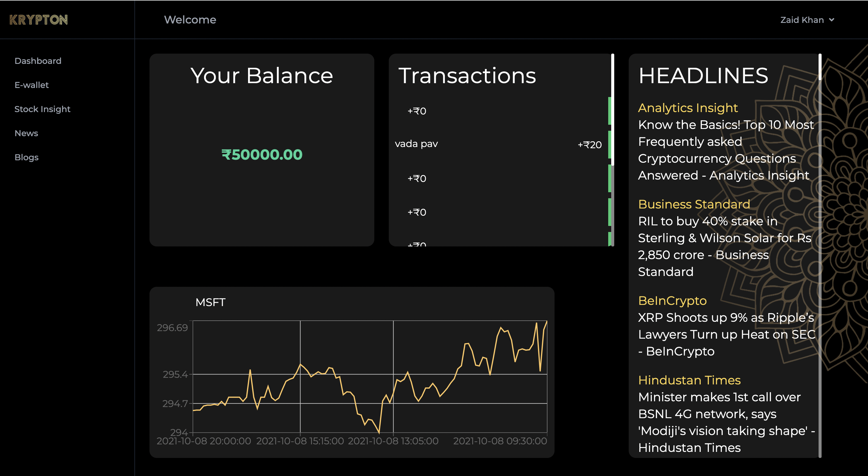Click the ₹50000.00 balance amount

(262, 155)
